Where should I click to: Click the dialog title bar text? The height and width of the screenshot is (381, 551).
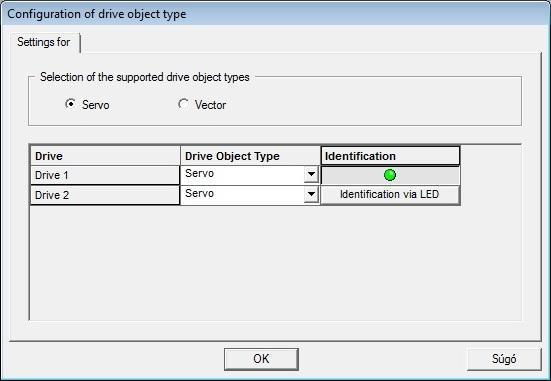[97, 14]
